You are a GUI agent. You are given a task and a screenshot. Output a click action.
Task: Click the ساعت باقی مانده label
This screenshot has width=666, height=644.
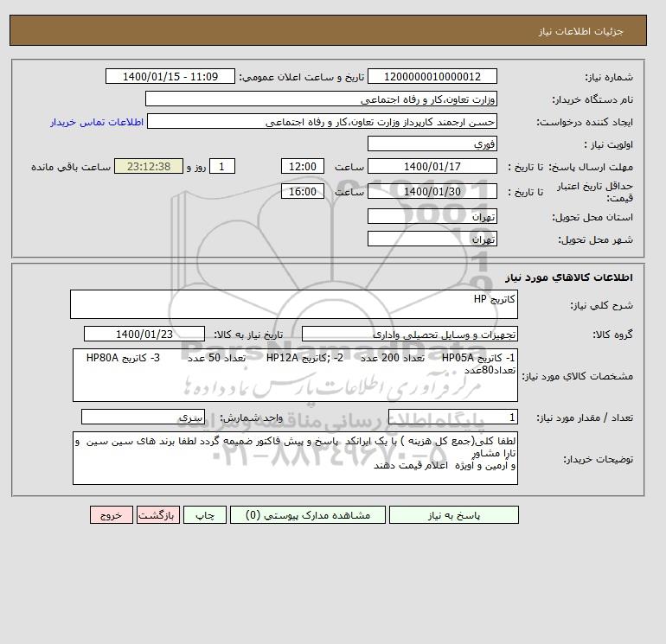coord(71,167)
